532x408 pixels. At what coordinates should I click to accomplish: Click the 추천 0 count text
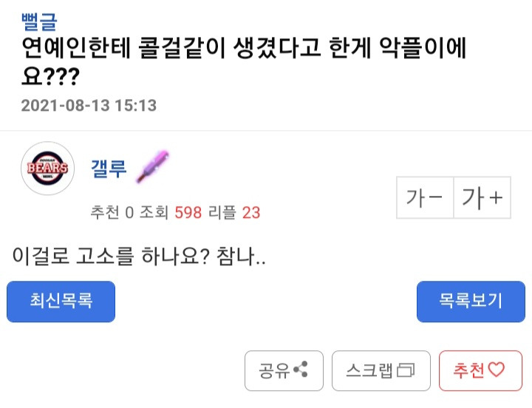111,213
